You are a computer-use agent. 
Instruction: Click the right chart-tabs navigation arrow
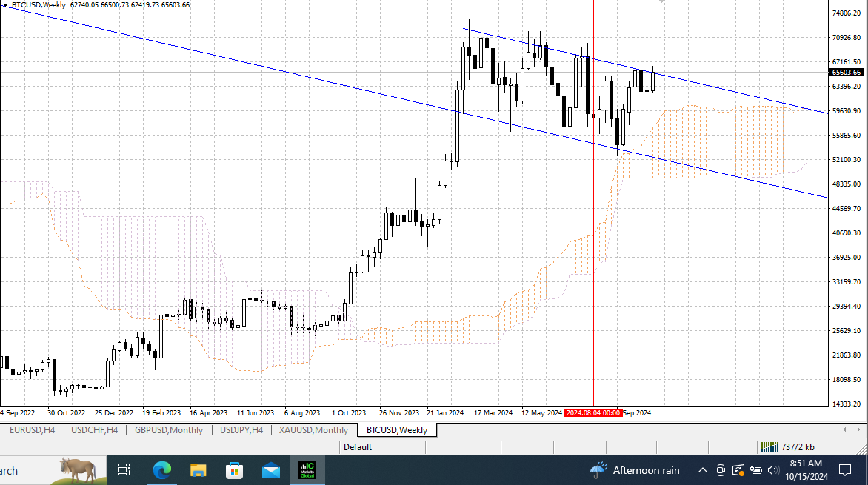coord(858,429)
